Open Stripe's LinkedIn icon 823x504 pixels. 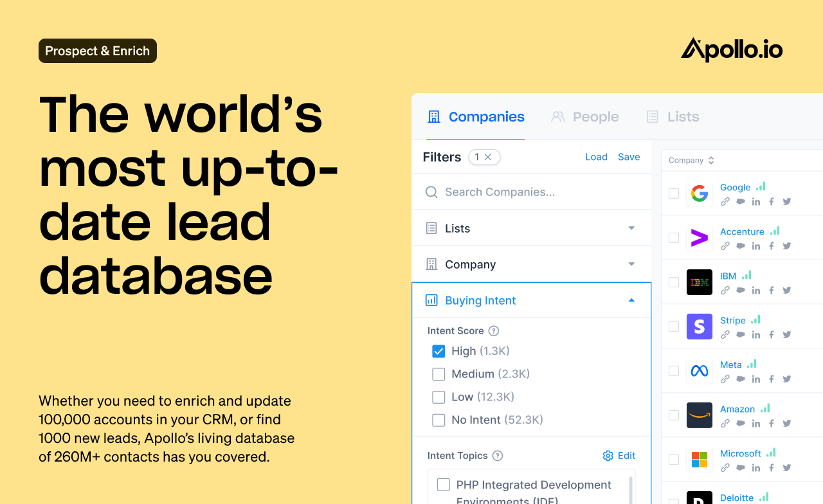[756, 334]
